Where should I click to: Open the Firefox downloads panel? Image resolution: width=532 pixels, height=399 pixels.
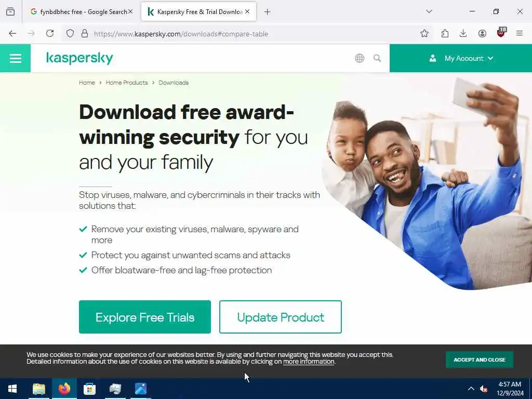point(463,33)
